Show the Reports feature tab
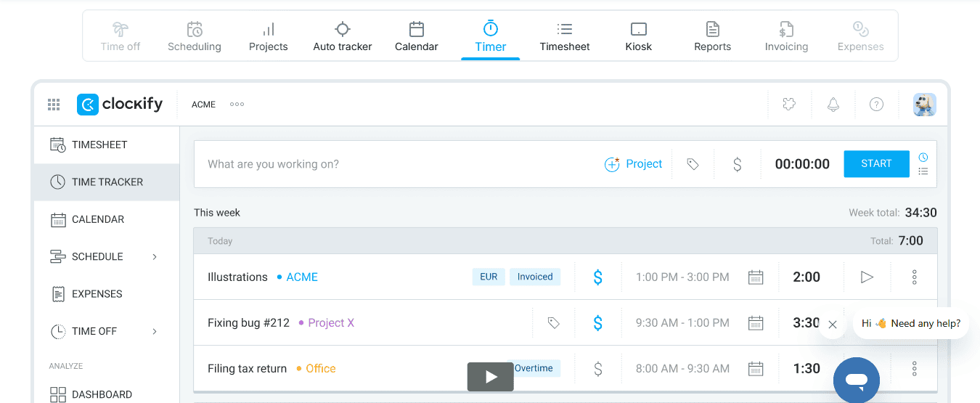This screenshot has width=980, height=403. [713, 36]
